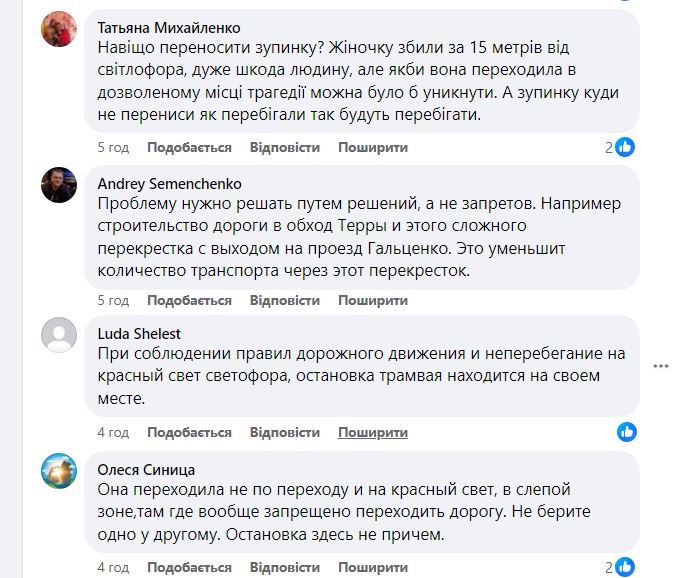Open the three-dots options menu beside Luda Shelest's comment
This screenshot has height=578, width=680.
tap(660, 367)
